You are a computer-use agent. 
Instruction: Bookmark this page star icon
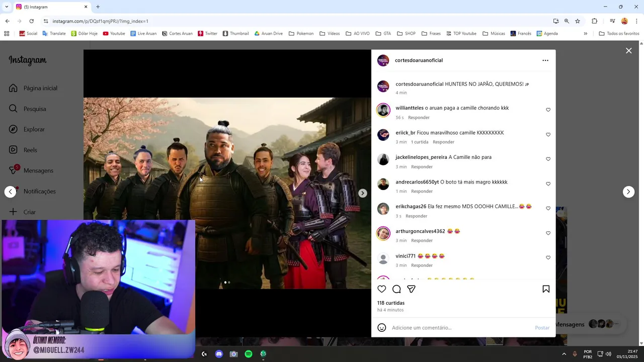click(578, 21)
